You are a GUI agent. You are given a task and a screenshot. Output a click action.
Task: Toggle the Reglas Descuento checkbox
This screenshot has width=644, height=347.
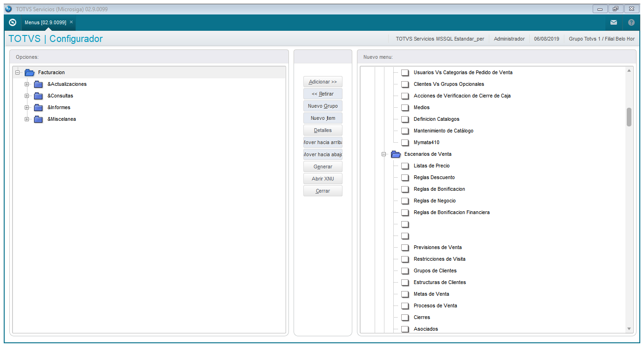point(405,177)
